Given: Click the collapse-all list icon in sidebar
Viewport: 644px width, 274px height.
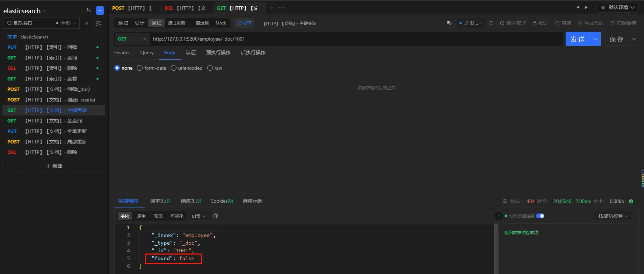Looking at the screenshot, I should (99, 23).
